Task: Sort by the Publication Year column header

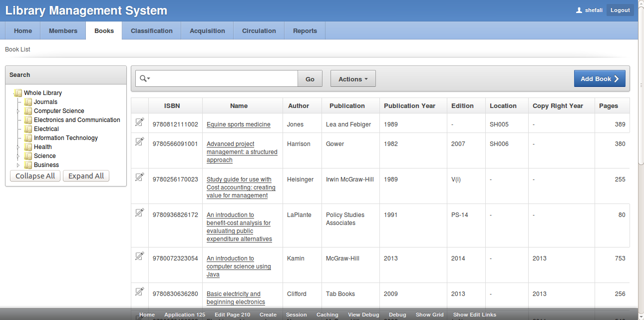Action: pyautogui.click(x=409, y=106)
